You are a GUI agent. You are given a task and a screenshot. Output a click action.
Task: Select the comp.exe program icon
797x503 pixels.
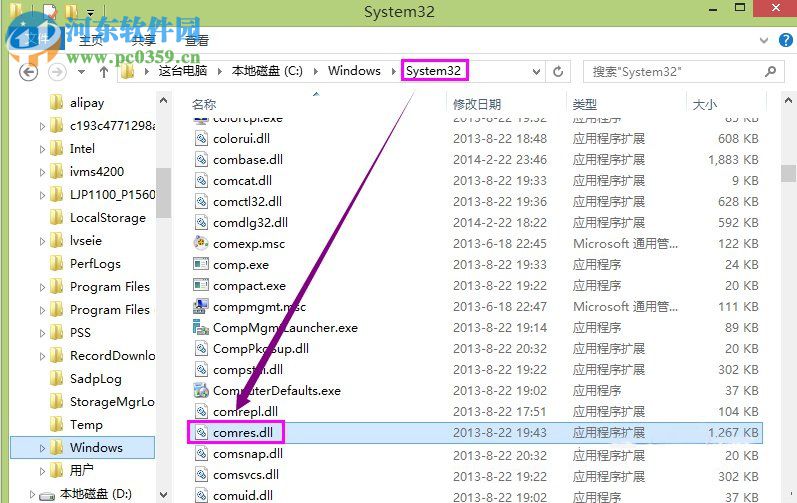(201, 264)
